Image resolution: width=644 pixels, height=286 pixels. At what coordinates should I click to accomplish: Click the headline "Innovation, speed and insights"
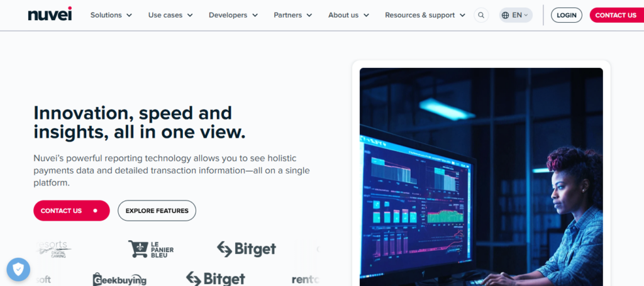pos(140,123)
